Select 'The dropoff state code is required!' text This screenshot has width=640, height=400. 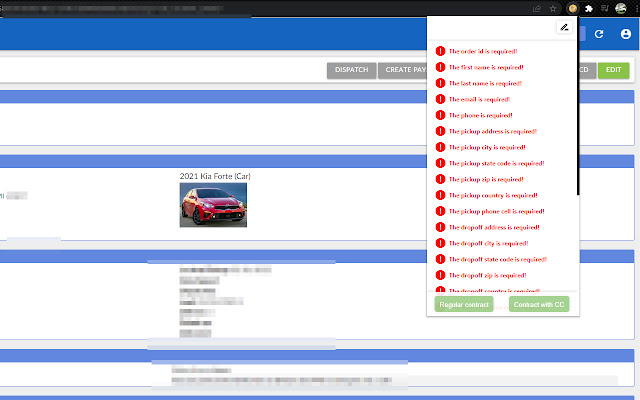498,259
